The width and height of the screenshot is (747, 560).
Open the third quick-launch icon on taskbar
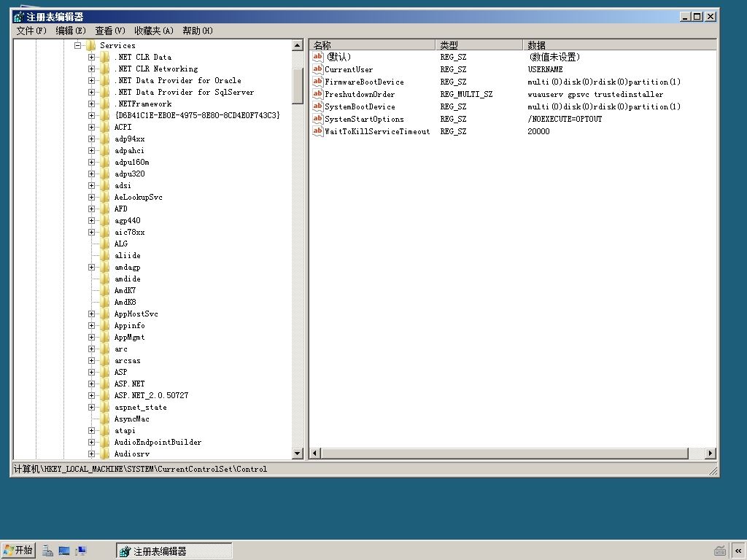pyautogui.click(x=80, y=551)
